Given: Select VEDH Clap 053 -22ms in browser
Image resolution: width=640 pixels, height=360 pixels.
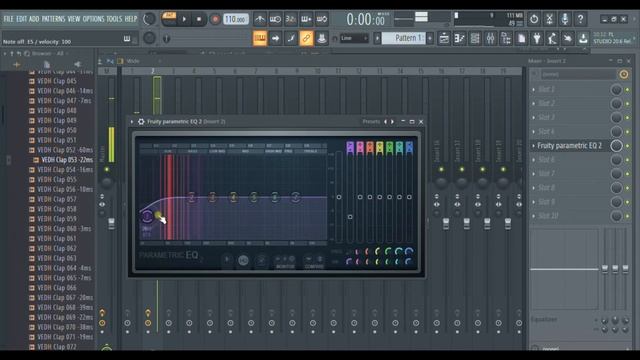Looking at the screenshot, I should [x=67, y=160].
